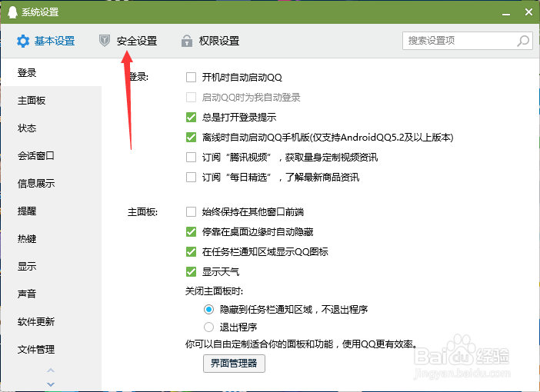Uncheck 在任务栏通知区域显示QQ图标
540x392 pixels.
191,251
